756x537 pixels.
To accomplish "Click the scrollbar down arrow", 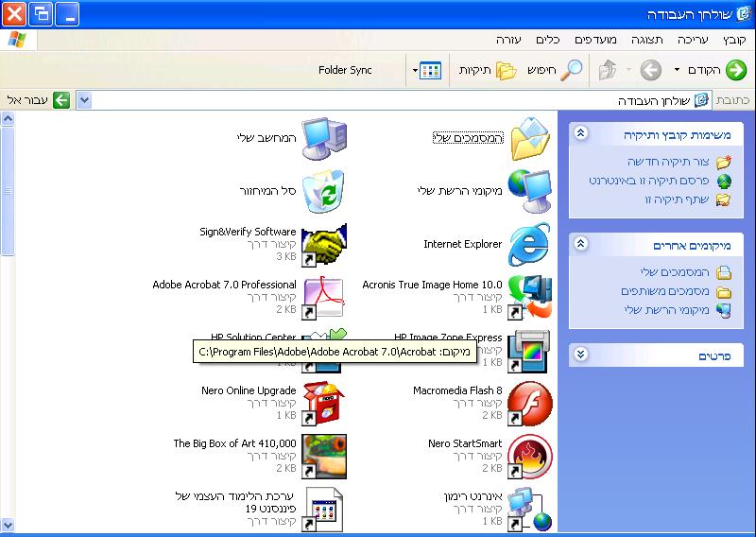I will 8,525.
